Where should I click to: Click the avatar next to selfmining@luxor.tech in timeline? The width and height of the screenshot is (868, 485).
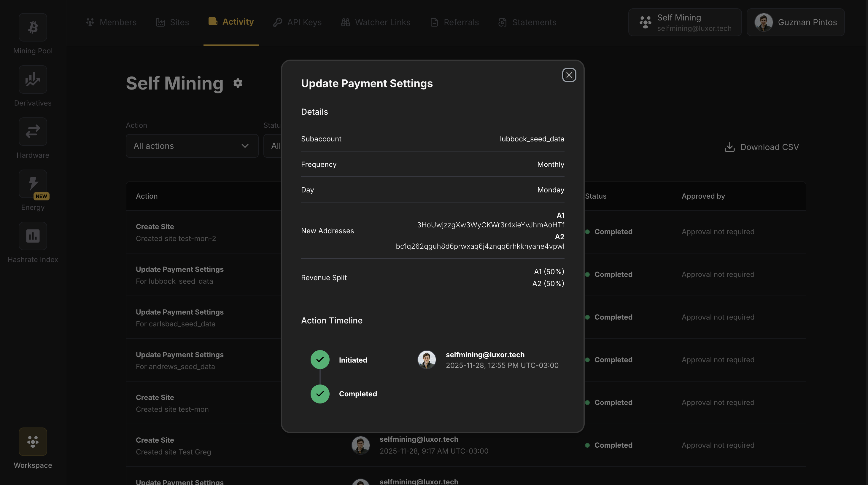[x=427, y=359]
